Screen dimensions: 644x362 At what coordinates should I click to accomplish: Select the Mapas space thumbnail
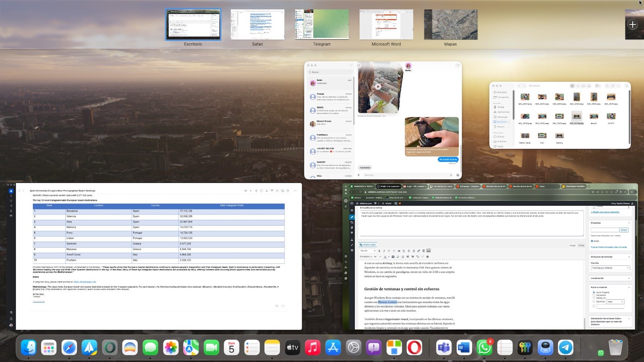[450, 25]
